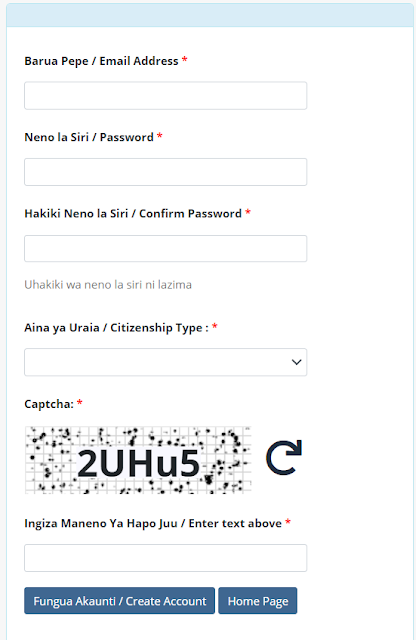The width and height of the screenshot is (416, 640).
Task: Click the Aina ya Uraia / Citizenship Type label
Action: pos(116,328)
